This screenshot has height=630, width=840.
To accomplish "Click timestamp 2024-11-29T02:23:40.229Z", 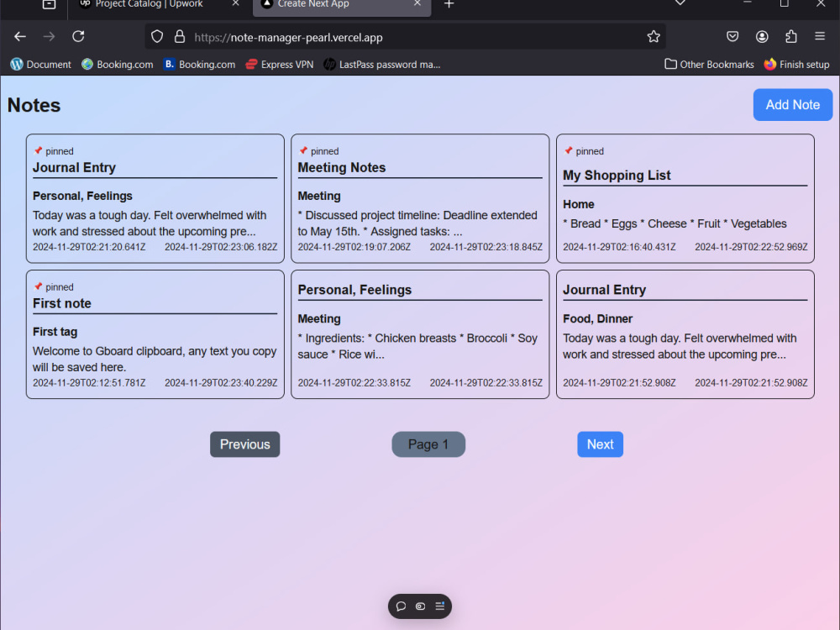I will 221,383.
